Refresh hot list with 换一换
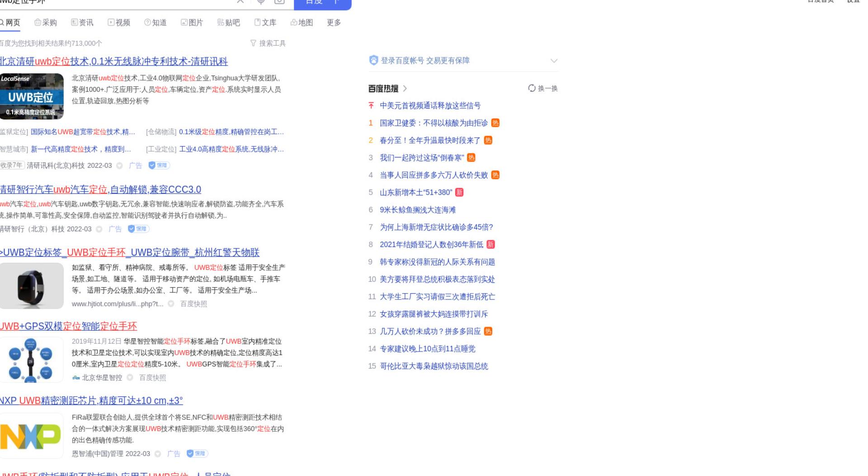Viewport: 868px width, 476px height. pos(543,88)
